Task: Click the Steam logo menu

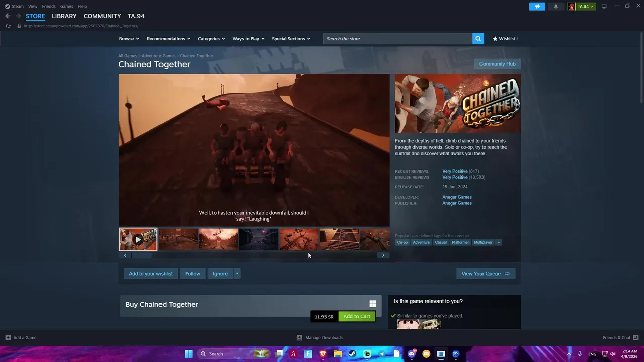Action: [14, 6]
